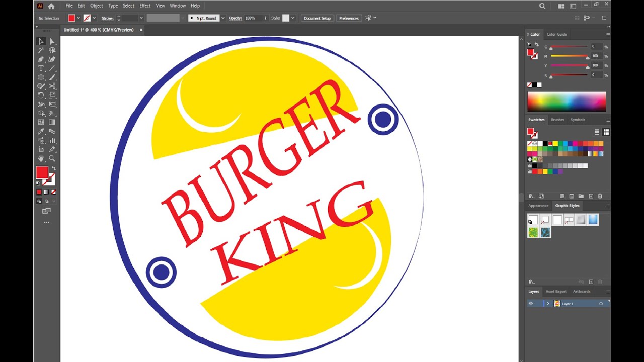Choose the Free Transform tool
The height and width of the screenshot is (362, 644).
pos(52,105)
